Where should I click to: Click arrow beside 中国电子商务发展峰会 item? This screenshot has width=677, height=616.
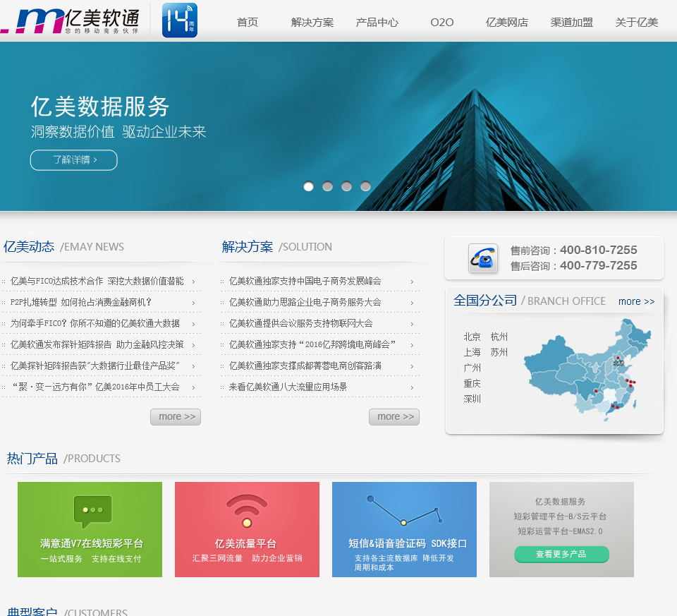[x=413, y=282]
